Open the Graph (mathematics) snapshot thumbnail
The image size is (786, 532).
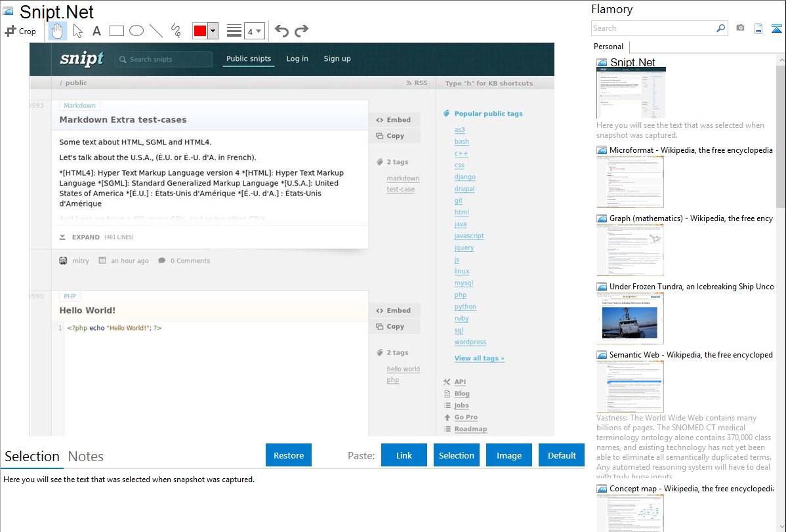(630, 250)
